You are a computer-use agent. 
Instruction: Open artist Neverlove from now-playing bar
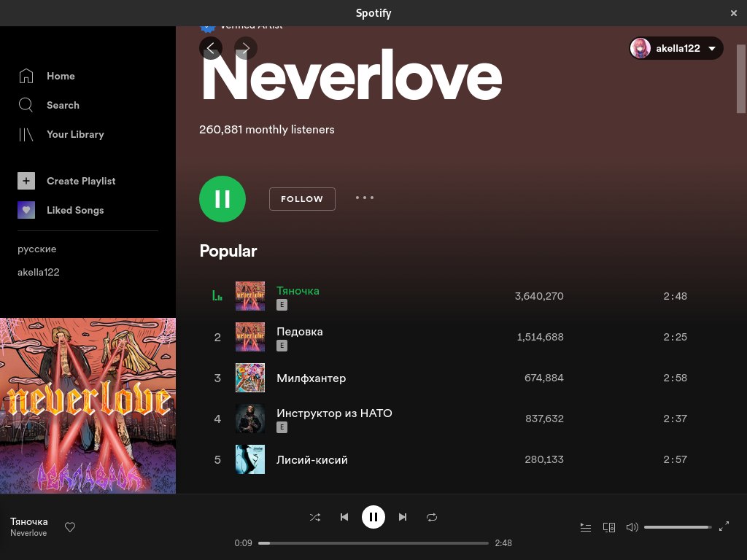[28, 533]
